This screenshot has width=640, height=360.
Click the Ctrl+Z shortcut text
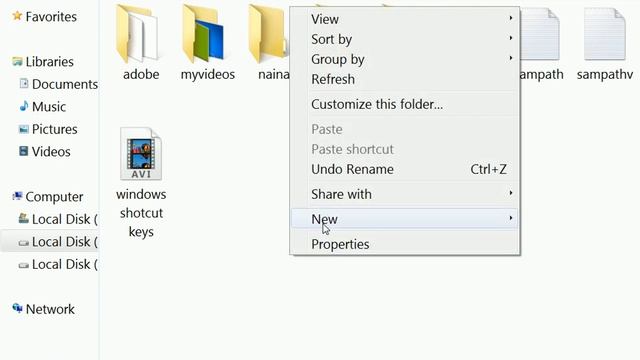pyautogui.click(x=488, y=169)
